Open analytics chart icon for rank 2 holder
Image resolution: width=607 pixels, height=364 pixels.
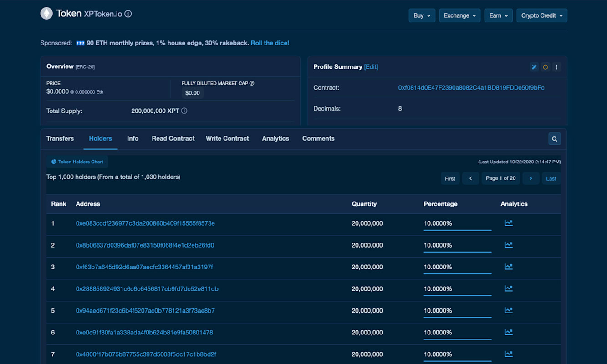point(509,245)
